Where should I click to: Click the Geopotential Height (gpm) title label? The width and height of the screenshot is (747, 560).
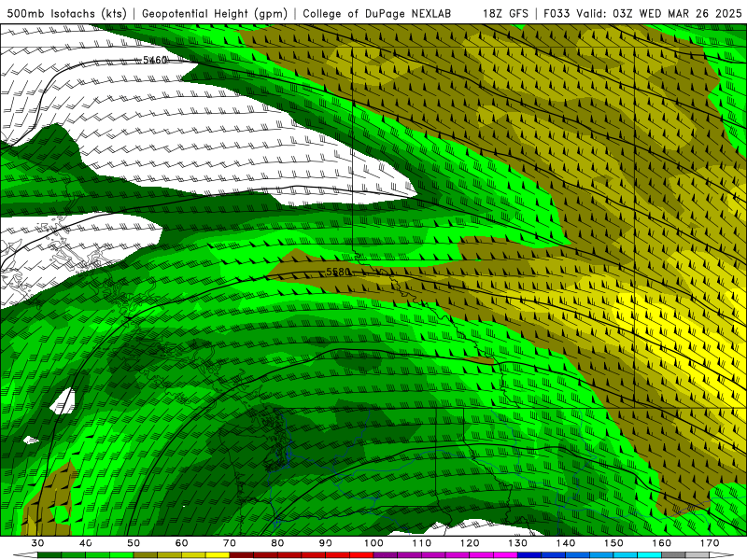pyautogui.click(x=215, y=13)
